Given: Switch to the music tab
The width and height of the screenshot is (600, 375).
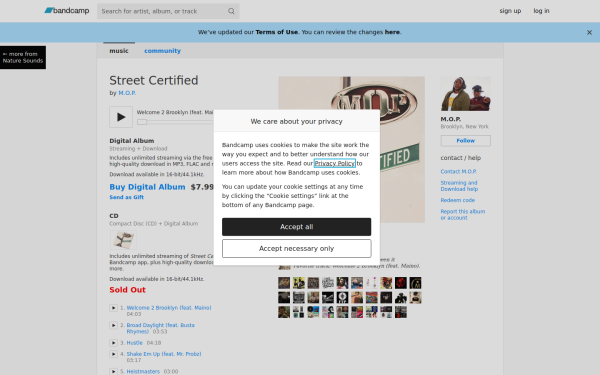Looking at the screenshot, I should [119, 51].
